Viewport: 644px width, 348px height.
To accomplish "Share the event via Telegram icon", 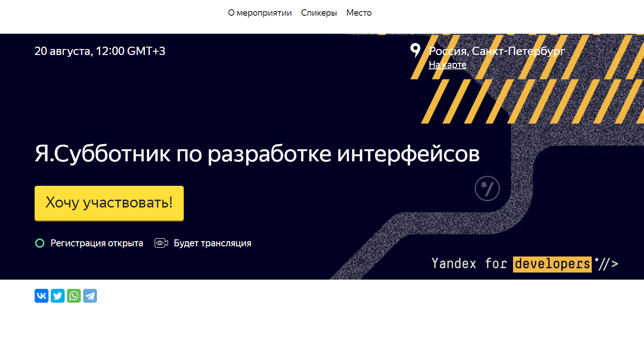I will pos(90,296).
